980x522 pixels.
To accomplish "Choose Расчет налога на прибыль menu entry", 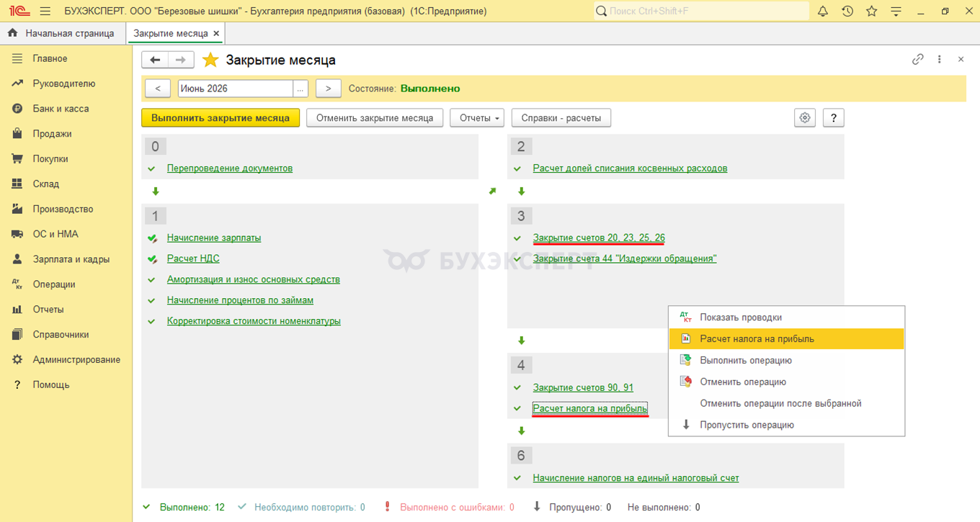I will (786, 339).
